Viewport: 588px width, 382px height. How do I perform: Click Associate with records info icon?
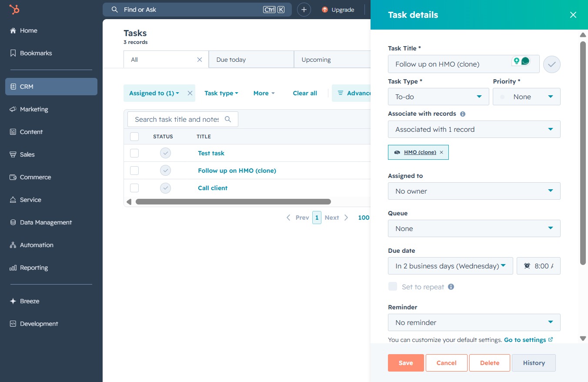tap(463, 114)
